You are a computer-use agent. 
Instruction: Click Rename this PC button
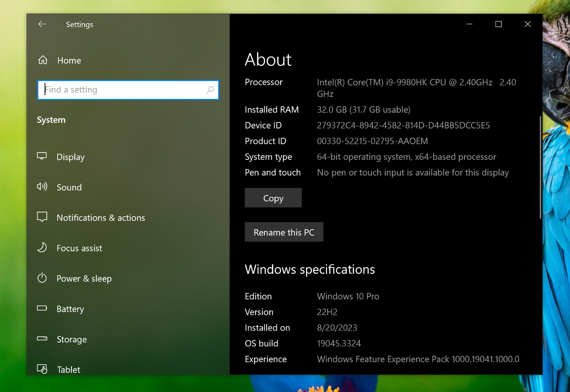coord(284,232)
